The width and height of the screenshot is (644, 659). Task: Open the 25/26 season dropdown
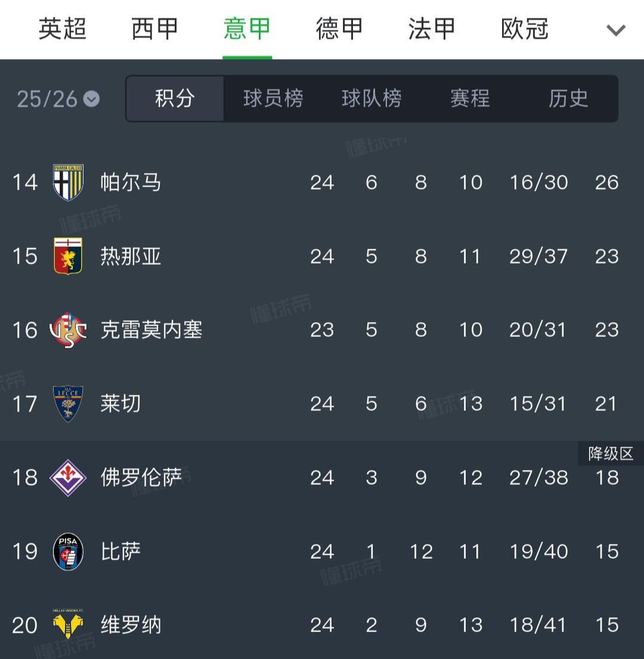(x=45, y=99)
